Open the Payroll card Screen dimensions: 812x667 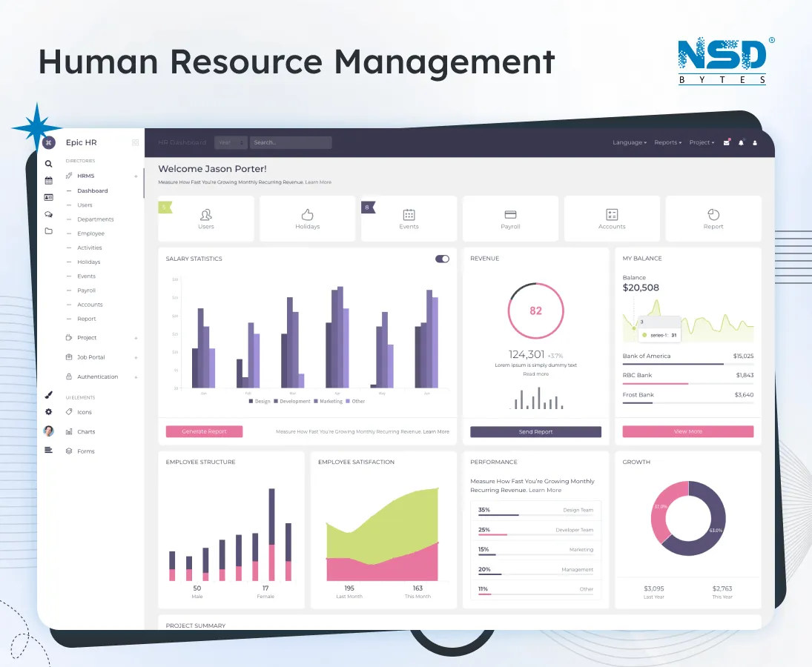(x=511, y=219)
